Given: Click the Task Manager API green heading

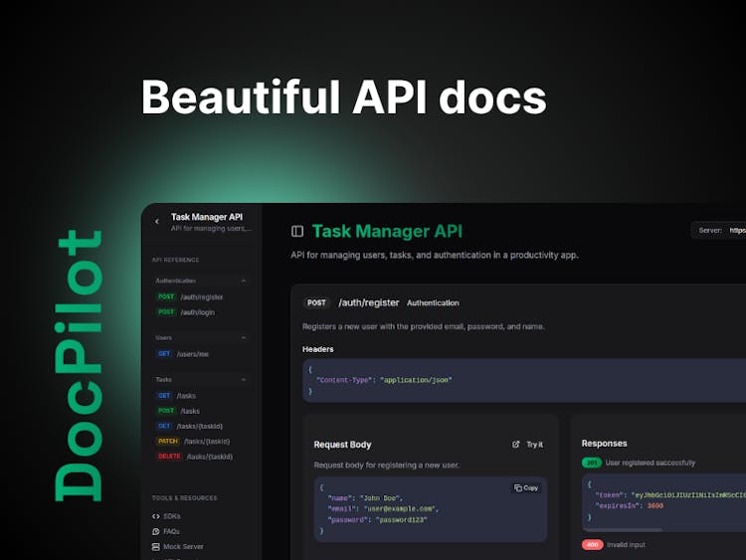Looking at the screenshot, I should pyautogui.click(x=387, y=231).
